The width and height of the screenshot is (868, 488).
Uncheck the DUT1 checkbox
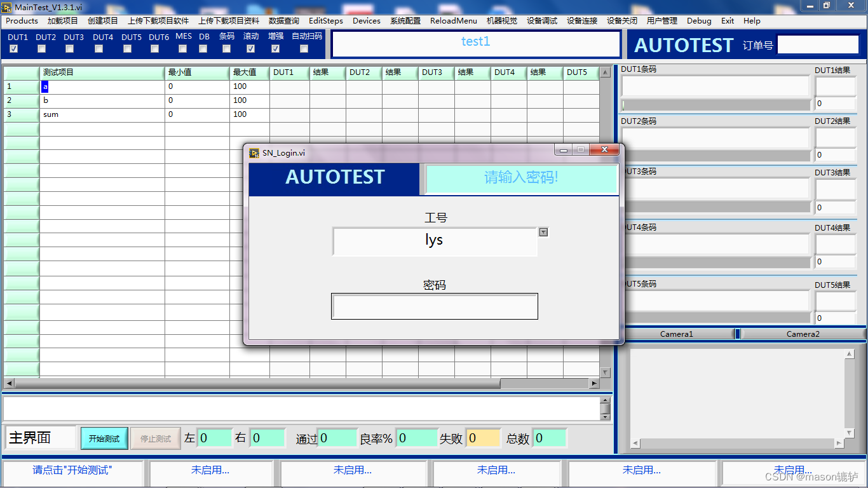14,49
